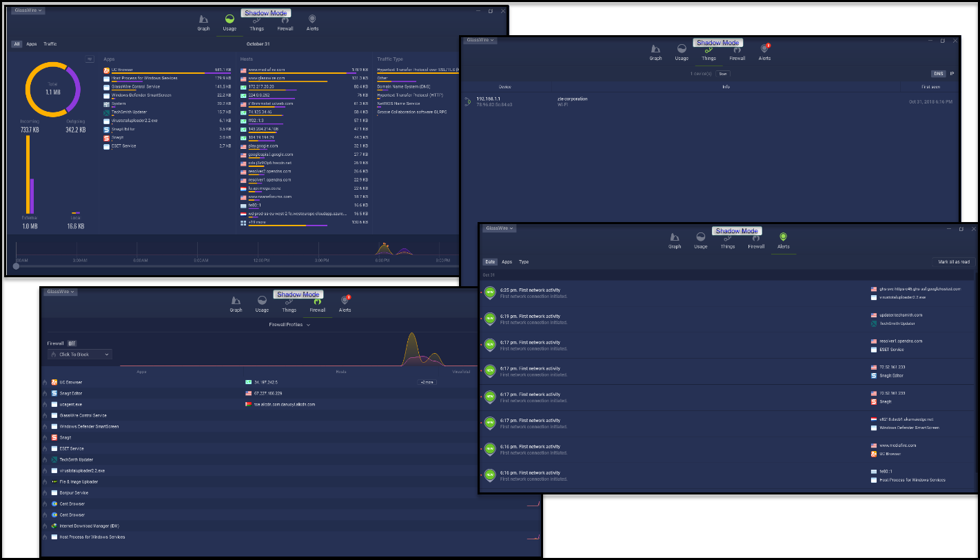Open Graph icon in the Alerts window
Screen dimensions: 980x560
pos(675,237)
